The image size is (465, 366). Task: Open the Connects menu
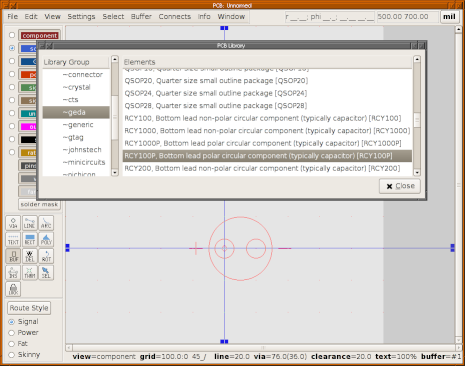pos(175,16)
